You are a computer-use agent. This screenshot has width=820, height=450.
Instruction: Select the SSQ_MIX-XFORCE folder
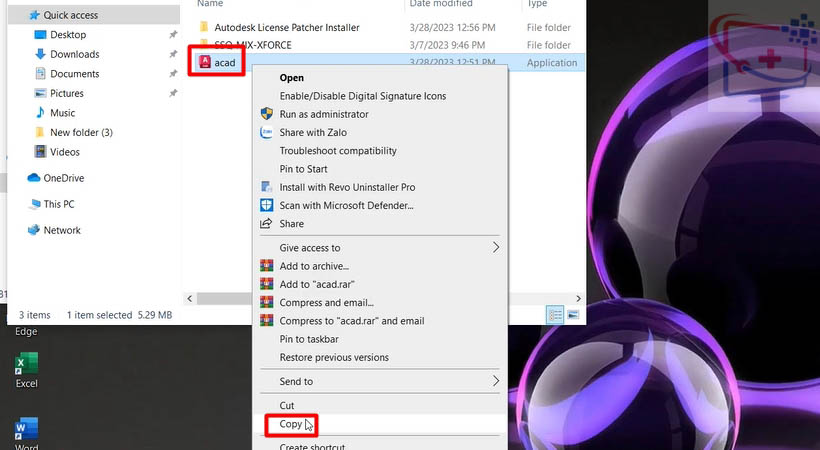click(253, 45)
